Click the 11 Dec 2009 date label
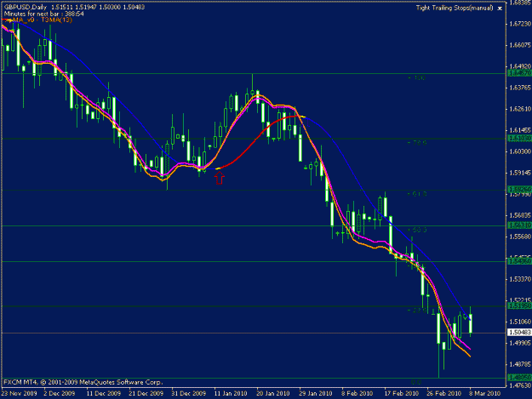This screenshot has height=399, width=532. pos(103,394)
